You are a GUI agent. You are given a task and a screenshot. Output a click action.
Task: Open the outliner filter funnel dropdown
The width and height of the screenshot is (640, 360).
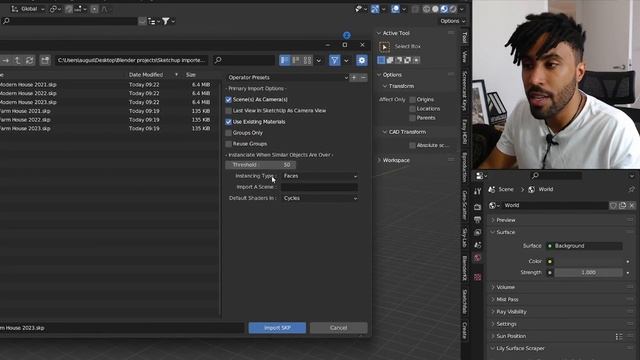coord(168,21)
